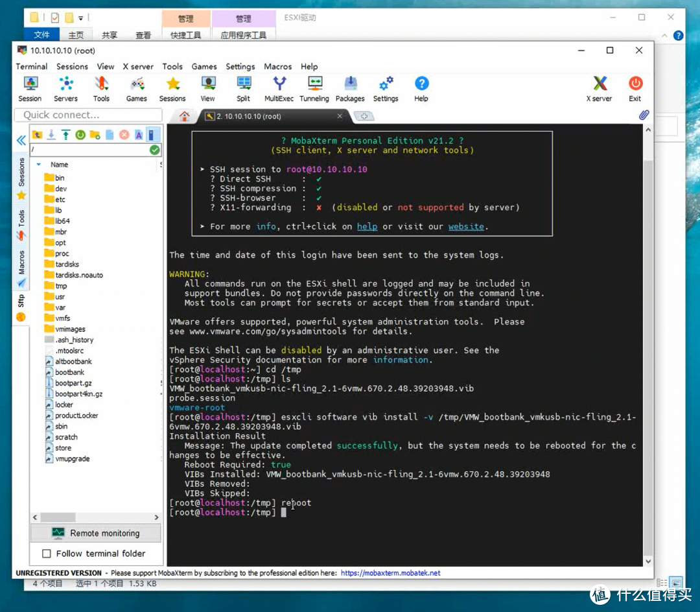This screenshot has width=700, height=612.
Task: Open the Help menu in menu bar
Action: coord(309,67)
